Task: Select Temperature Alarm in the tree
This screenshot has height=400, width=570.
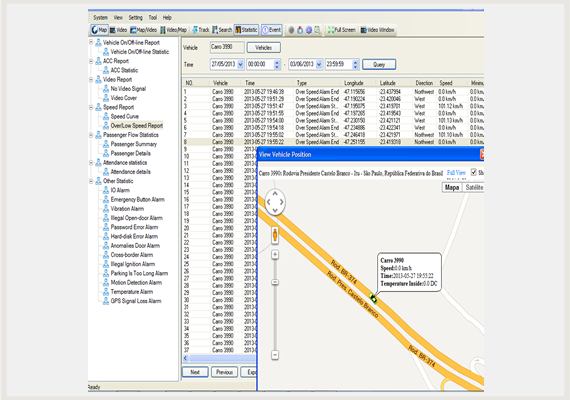Action: pos(132,292)
